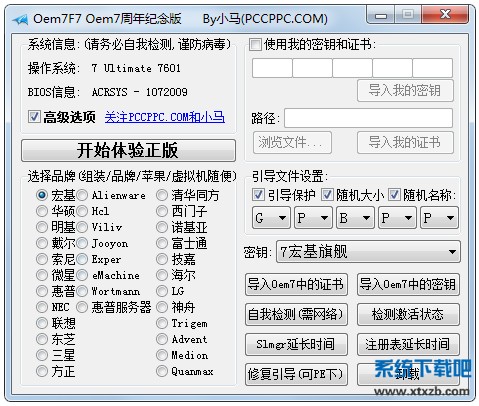Click 导入Oem7中的证书 button
The image size is (479, 406).
pyautogui.click(x=296, y=285)
